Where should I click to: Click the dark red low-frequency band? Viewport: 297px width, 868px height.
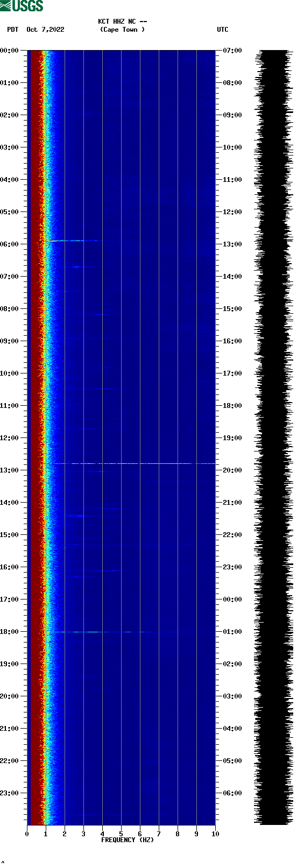[36, 437]
